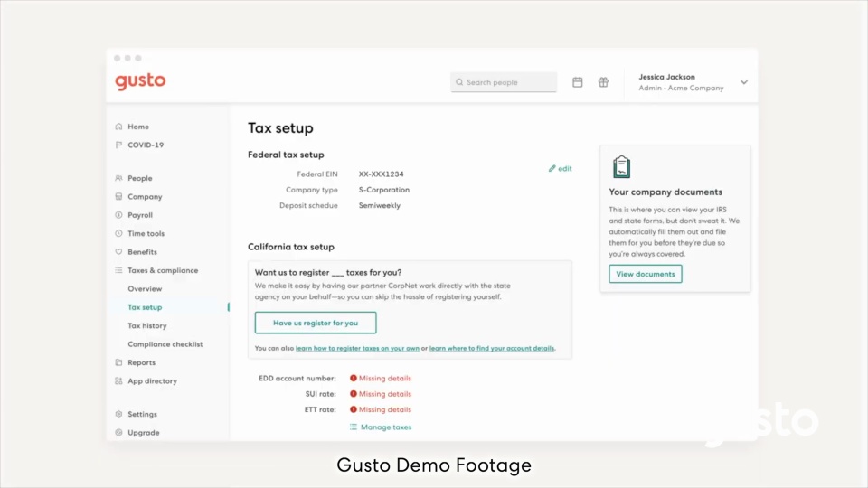Collapse the Taxes & compliance section

point(163,270)
